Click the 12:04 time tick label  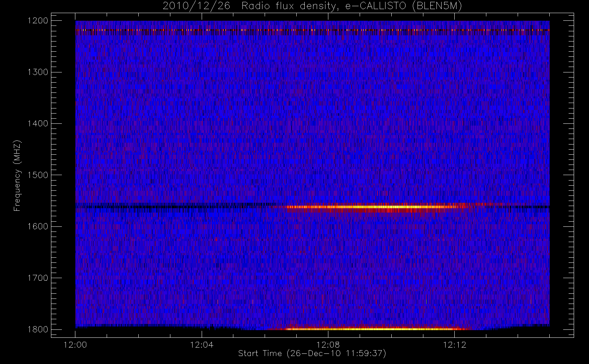point(202,345)
